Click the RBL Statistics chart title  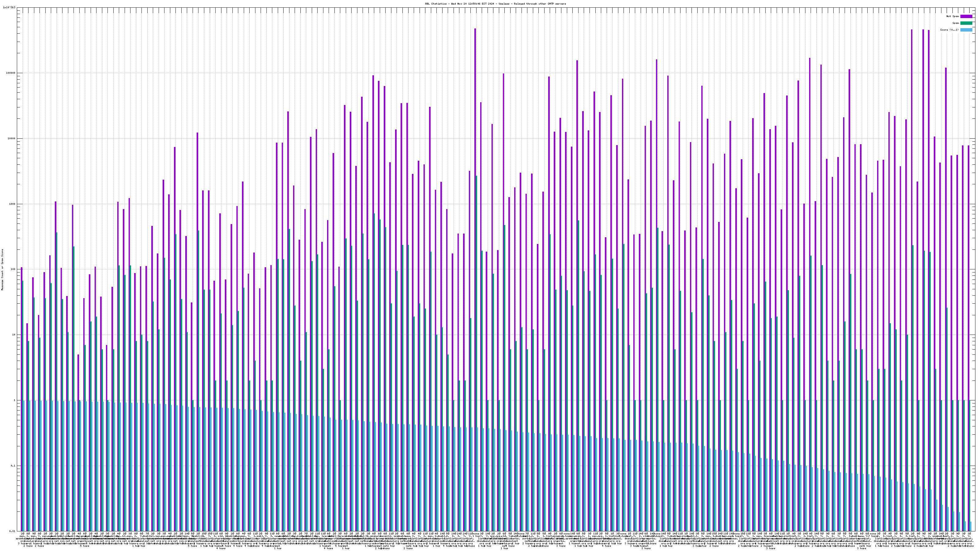(x=495, y=4)
